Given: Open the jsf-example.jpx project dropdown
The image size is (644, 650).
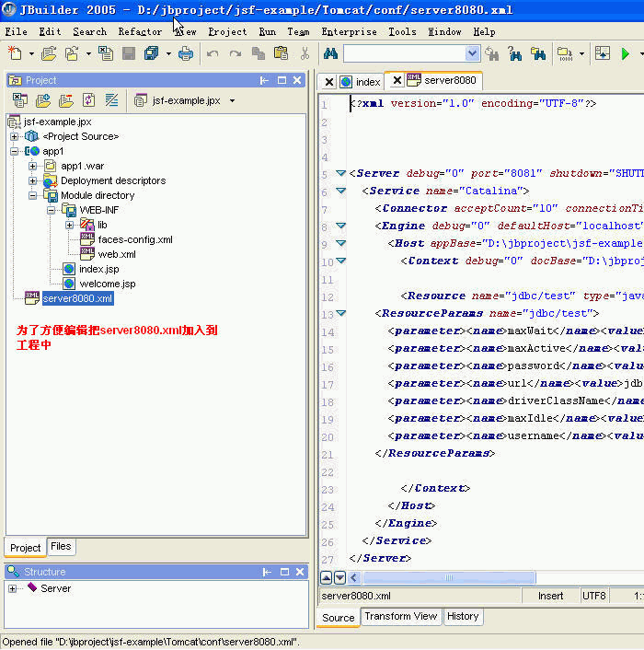Looking at the screenshot, I should (233, 100).
